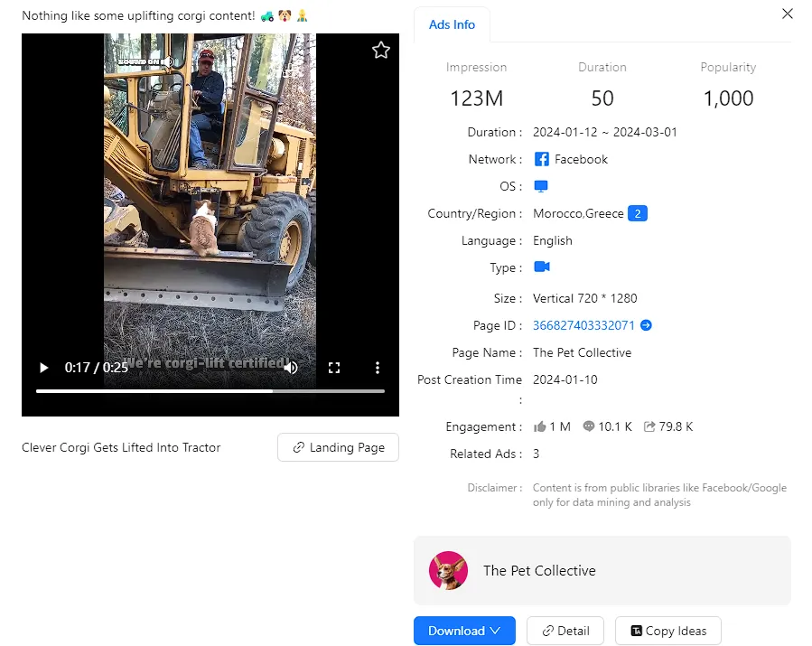
Task: Mute the video volume
Action: [291, 368]
